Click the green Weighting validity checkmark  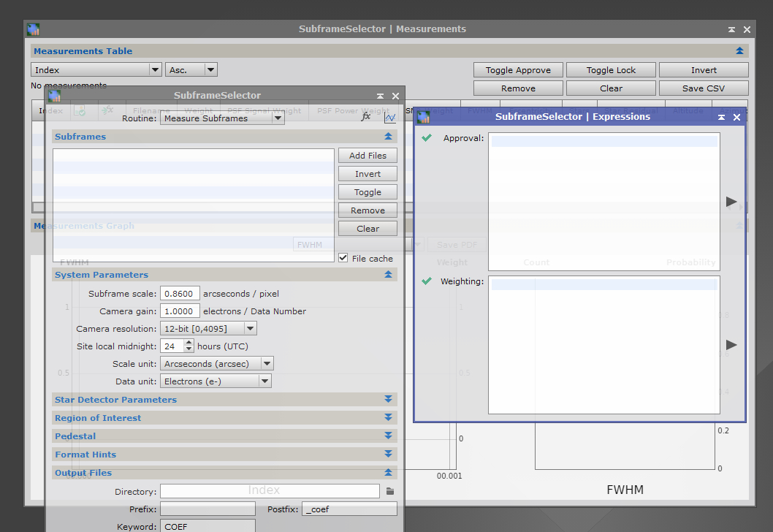(427, 281)
